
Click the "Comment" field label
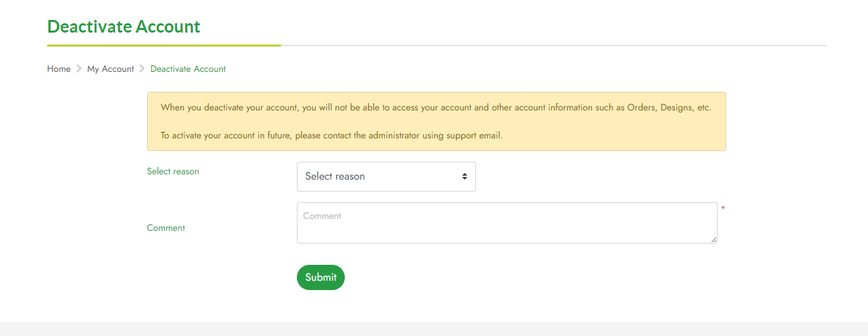166,228
